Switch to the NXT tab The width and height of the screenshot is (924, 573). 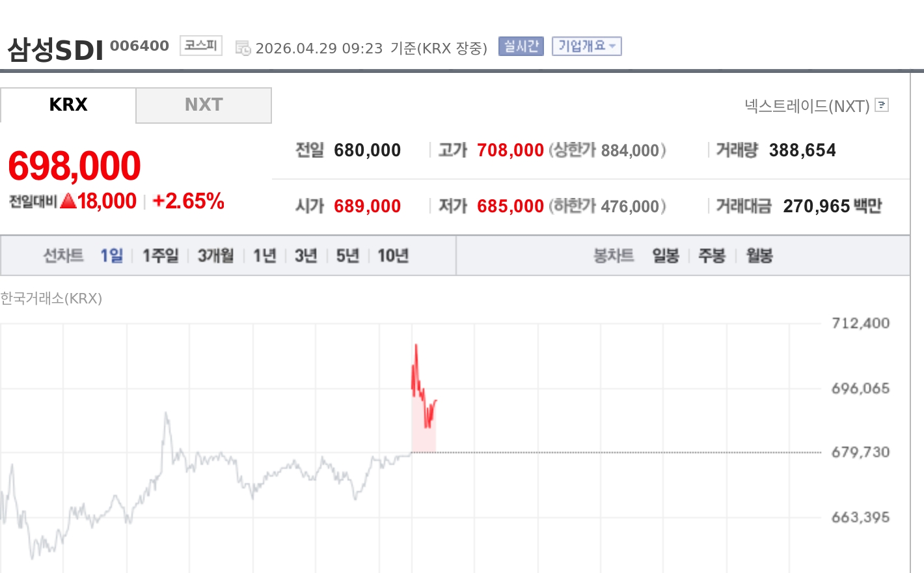pos(204,105)
